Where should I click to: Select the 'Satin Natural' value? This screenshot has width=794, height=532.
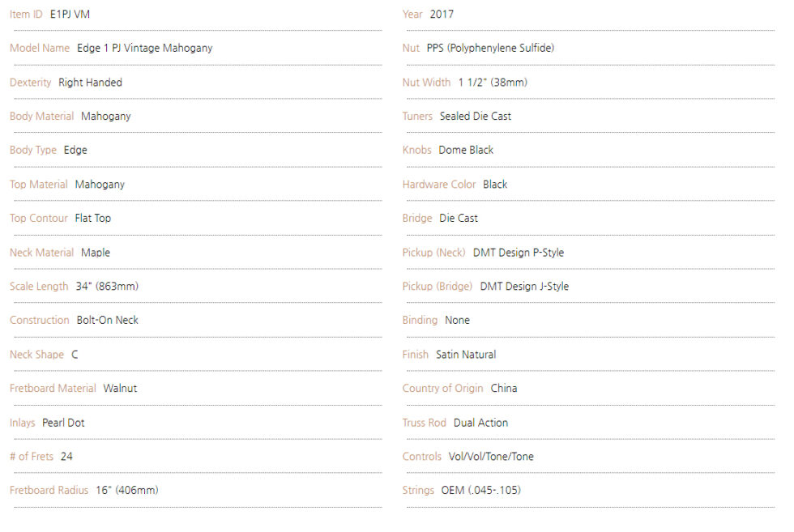[466, 355]
